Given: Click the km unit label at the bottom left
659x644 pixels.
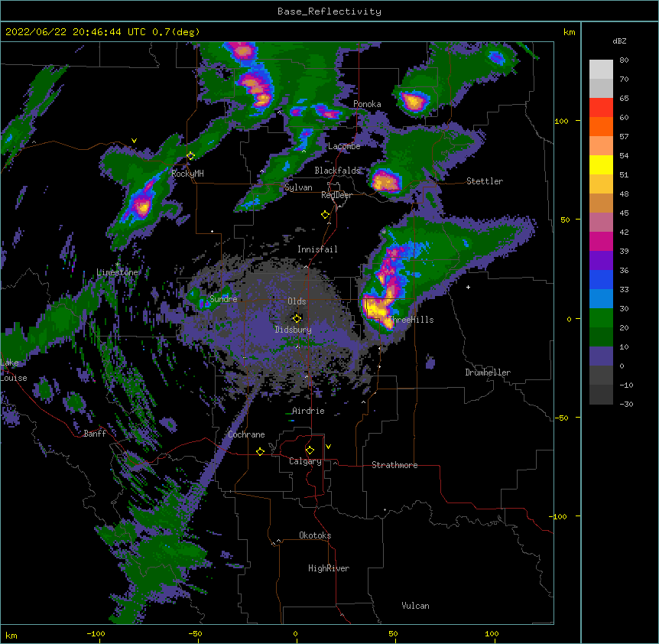Looking at the screenshot, I should click(11, 635).
